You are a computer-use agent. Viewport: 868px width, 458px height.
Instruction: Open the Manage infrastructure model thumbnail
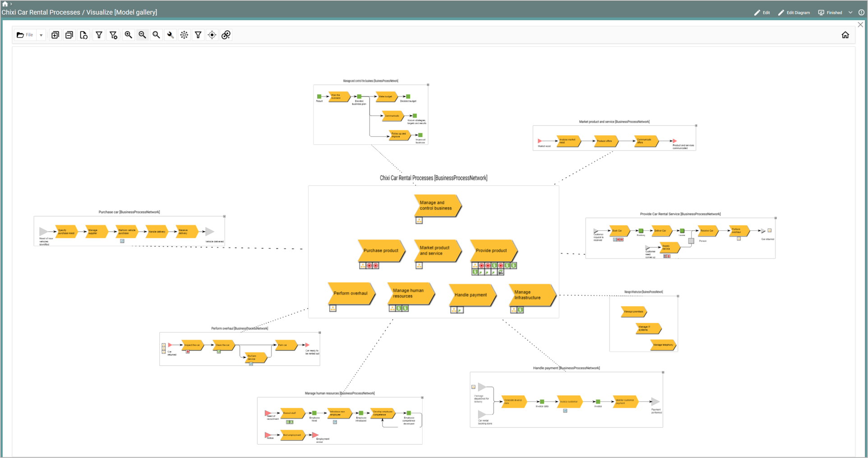click(643, 324)
